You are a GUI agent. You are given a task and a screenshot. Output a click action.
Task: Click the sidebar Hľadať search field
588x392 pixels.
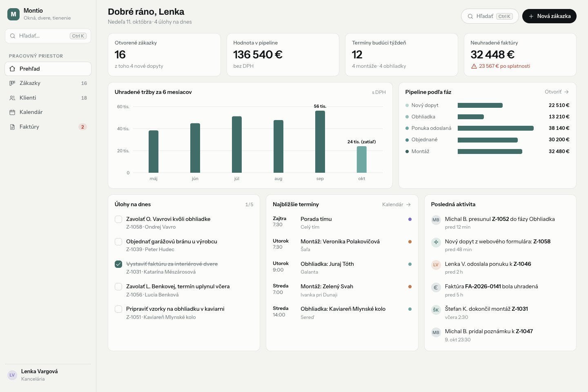click(48, 36)
